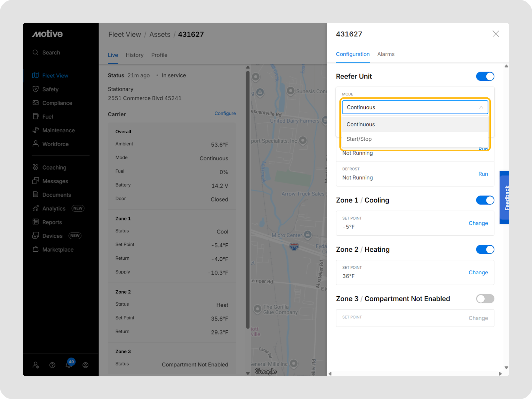The height and width of the screenshot is (399, 532).
Task: Disable the Zone 1 Cooling toggle
Action: 485,200
